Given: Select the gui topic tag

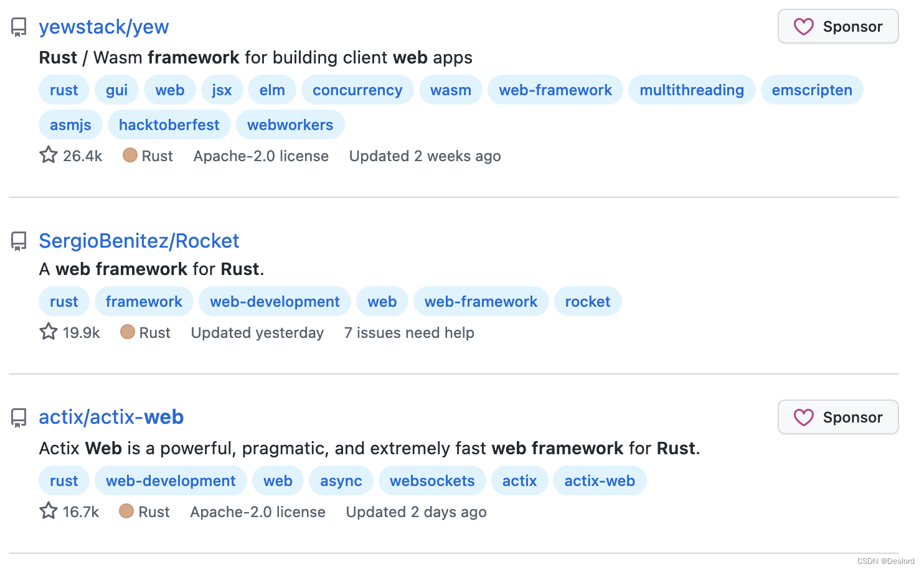Looking at the screenshot, I should click(117, 90).
